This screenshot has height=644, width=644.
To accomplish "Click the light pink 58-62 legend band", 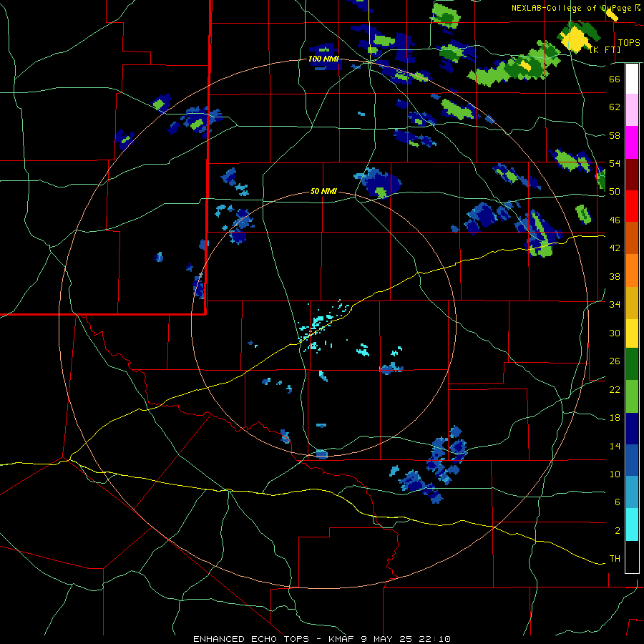I will pos(632,109).
